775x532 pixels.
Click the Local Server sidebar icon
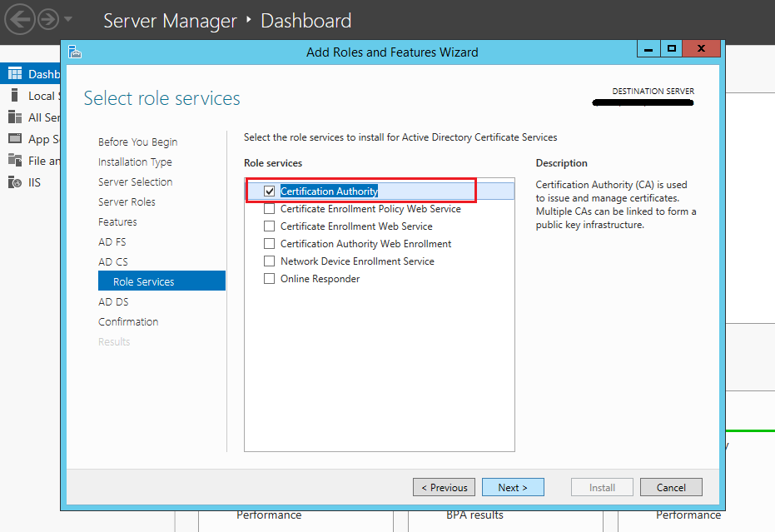pos(15,96)
